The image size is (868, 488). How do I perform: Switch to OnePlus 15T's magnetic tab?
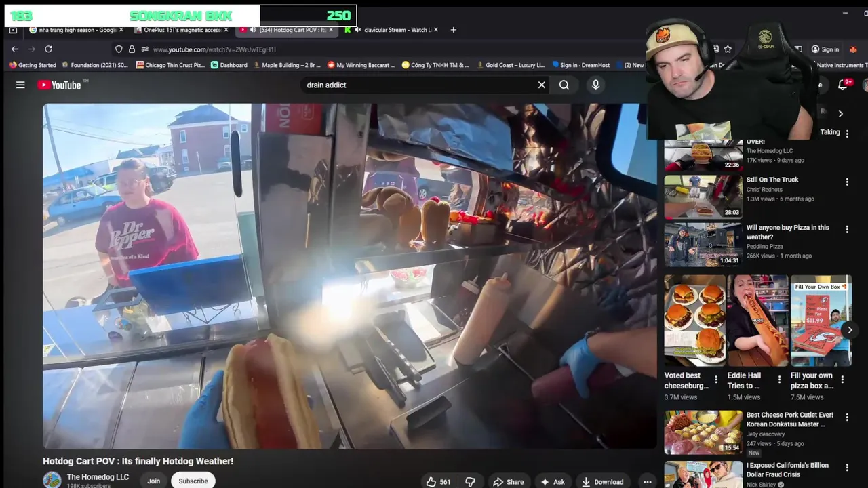(181, 30)
